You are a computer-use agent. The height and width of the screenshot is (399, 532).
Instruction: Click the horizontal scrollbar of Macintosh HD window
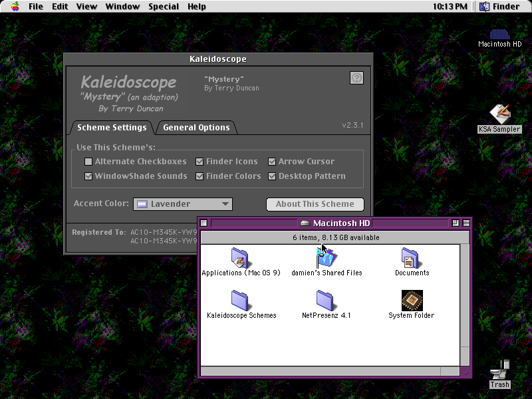[x=330, y=371]
